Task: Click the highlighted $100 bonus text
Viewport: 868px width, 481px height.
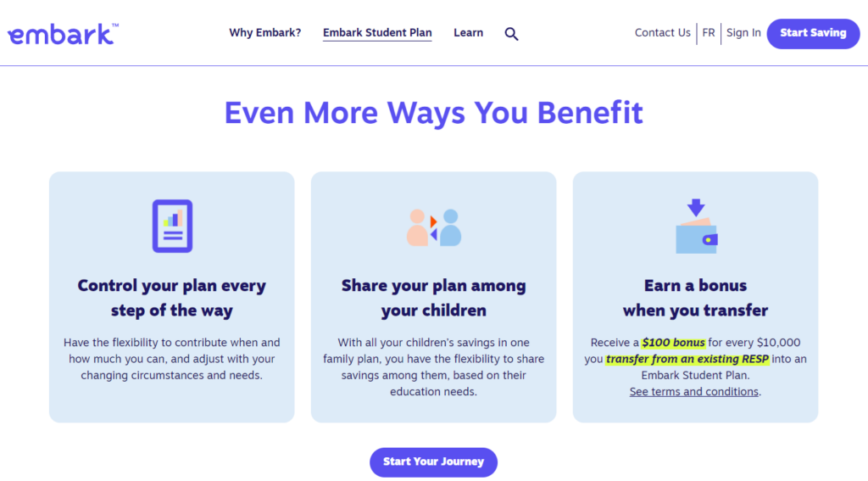Action: pyautogui.click(x=673, y=343)
